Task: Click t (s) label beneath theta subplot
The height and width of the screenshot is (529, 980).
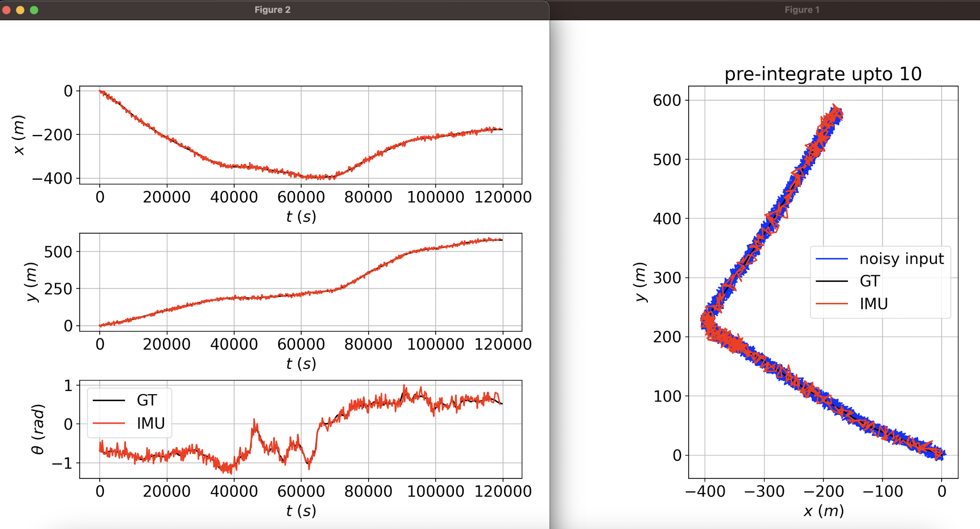Action: click(301, 511)
